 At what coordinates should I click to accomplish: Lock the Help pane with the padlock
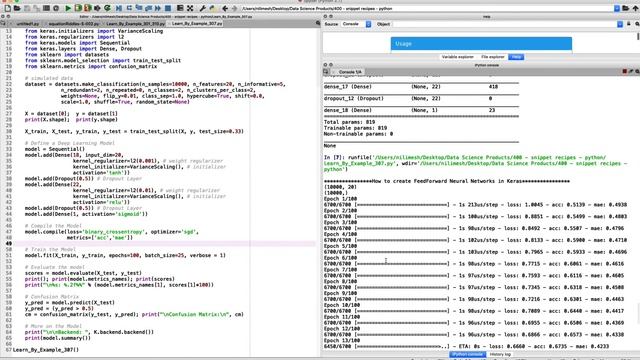point(629,24)
